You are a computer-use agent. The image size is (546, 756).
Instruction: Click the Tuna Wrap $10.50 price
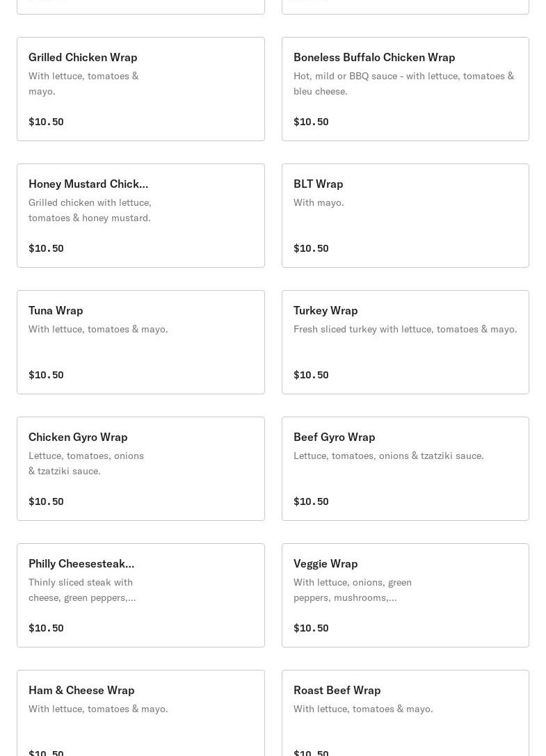click(x=46, y=375)
